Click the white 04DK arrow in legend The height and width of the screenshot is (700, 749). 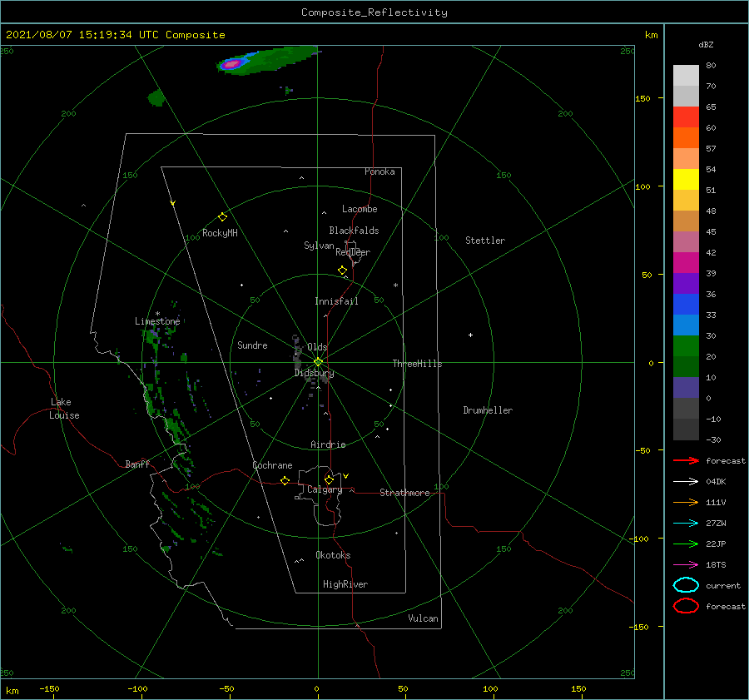coord(686,481)
